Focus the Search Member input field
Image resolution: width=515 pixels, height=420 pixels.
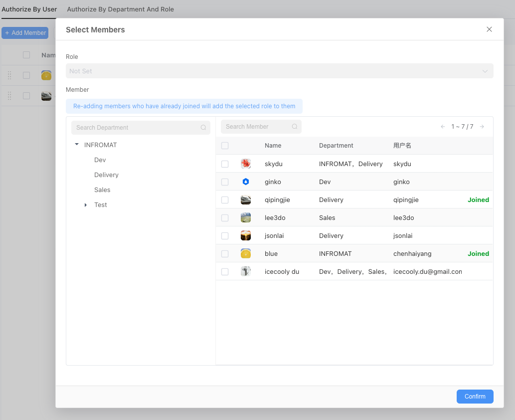tap(256, 127)
